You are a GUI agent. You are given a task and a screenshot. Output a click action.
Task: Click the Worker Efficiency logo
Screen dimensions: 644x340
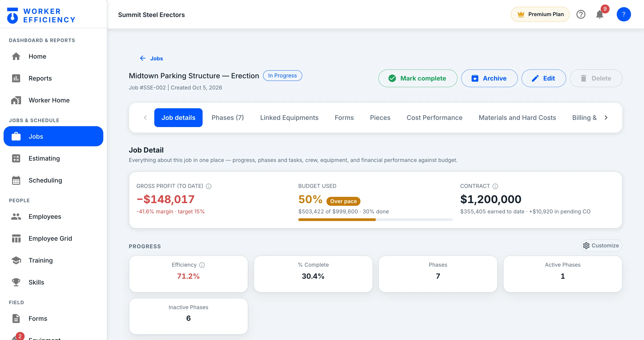[41, 15]
